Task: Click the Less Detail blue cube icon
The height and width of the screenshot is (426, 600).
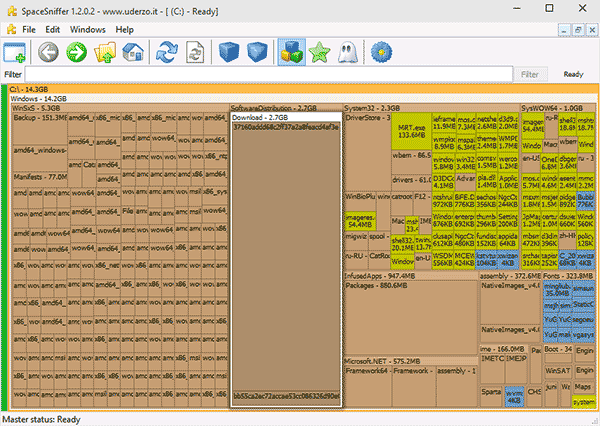Action: pos(228,51)
